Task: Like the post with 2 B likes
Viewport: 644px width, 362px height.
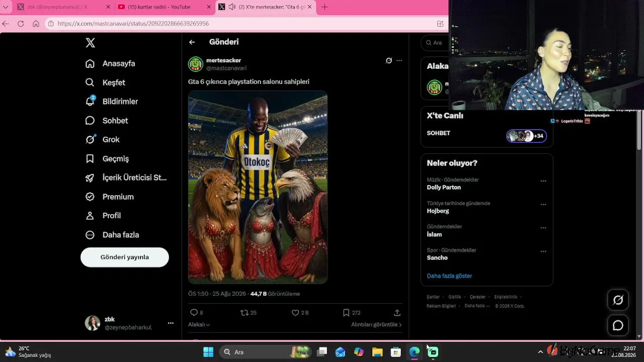Action: pos(295,313)
